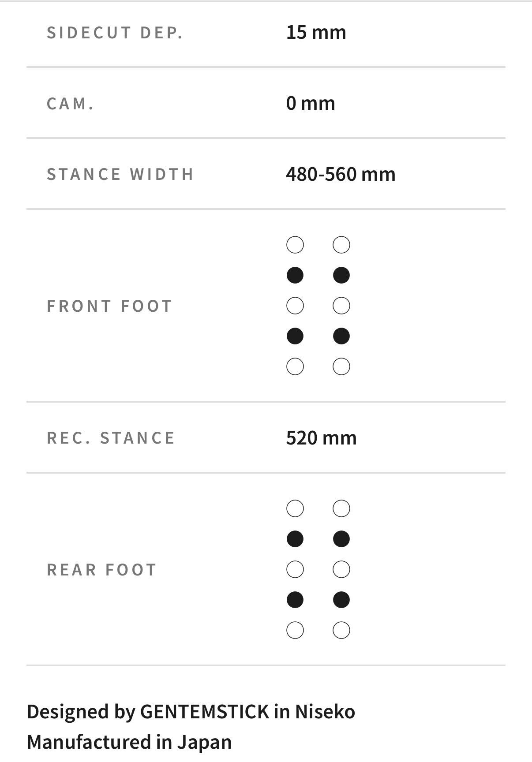Click bottom-right empty circle in Front Foot grid
The image size is (532, 762).
(341, 366)
